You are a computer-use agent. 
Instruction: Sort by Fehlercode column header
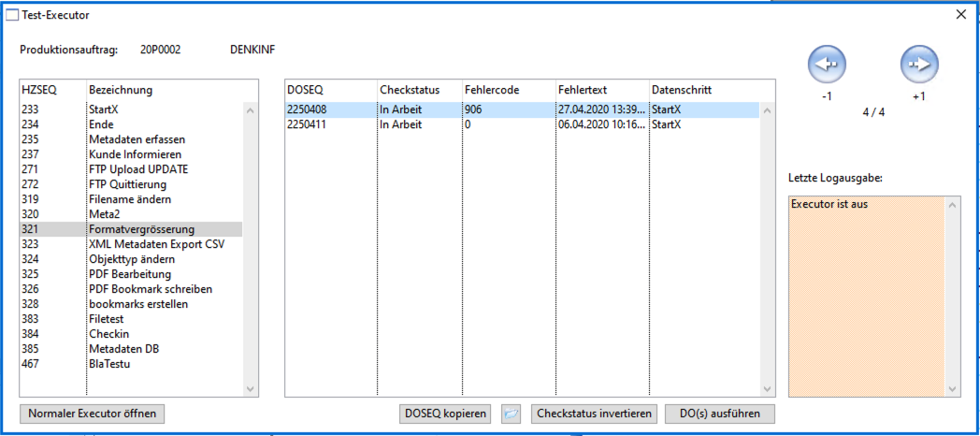click(x=491, y=90)
